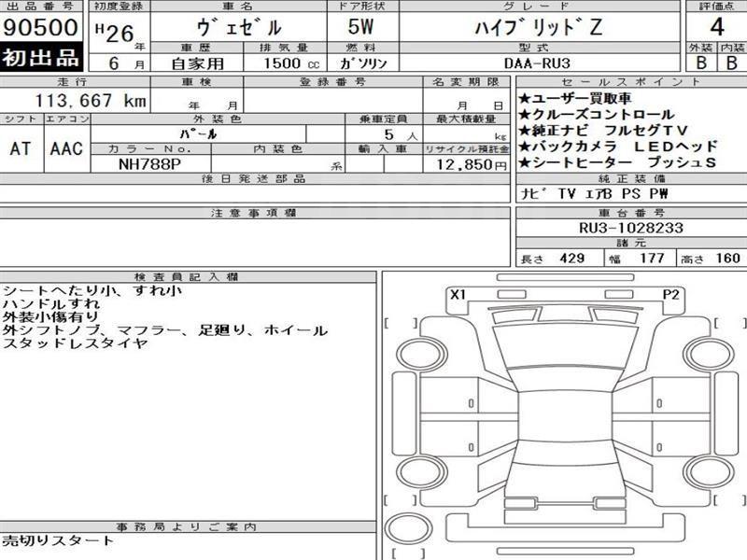Viewport: 747px width, 560px height.
Task: Click the note line starting 外シフトノブ、マフラー
Action: tap(165, 330)
